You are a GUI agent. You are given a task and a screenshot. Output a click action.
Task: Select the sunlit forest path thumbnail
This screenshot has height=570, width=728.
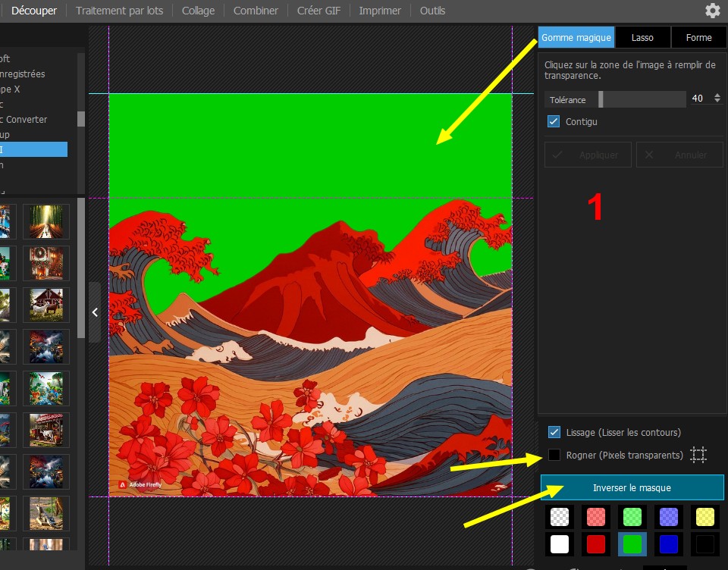point(46,221)
